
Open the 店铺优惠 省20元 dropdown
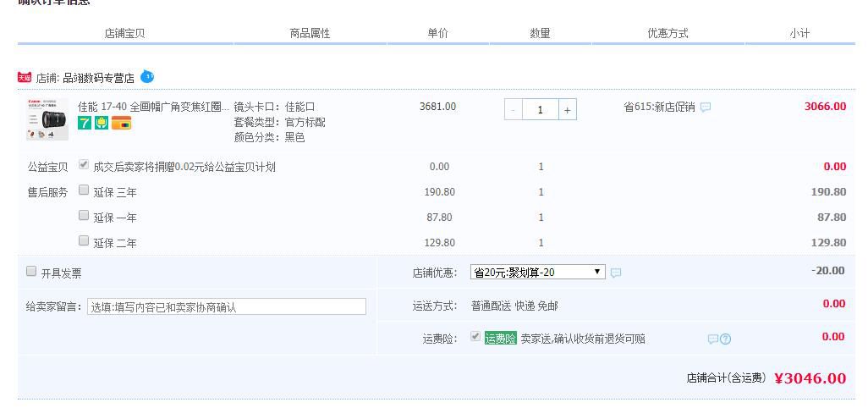[x=537, y=272]
